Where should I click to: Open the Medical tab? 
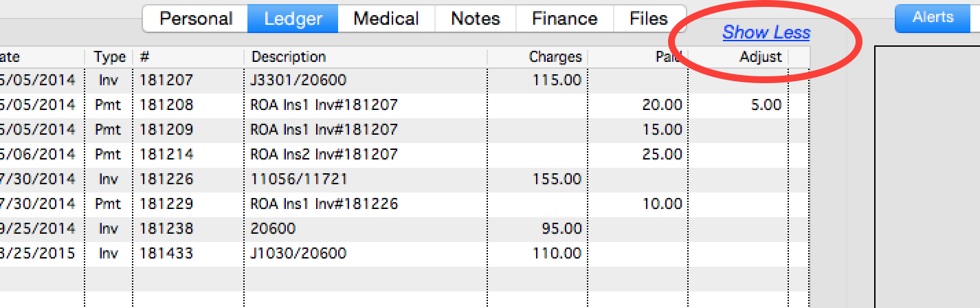point(386,19)
